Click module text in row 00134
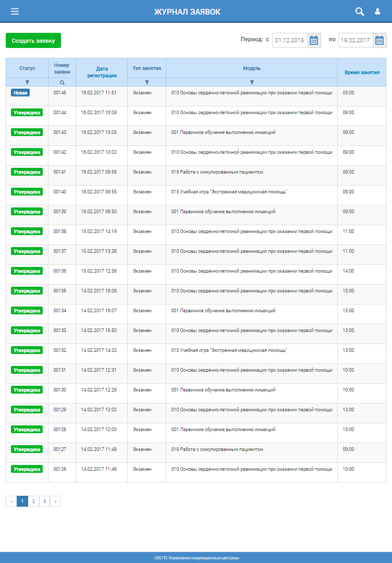The image size is (392, 563). 223,311
